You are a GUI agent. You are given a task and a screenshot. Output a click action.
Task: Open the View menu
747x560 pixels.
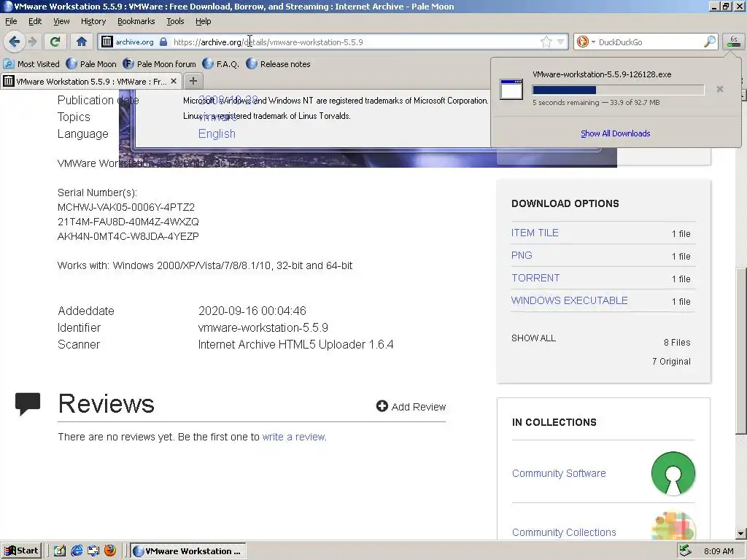(61, 21)
